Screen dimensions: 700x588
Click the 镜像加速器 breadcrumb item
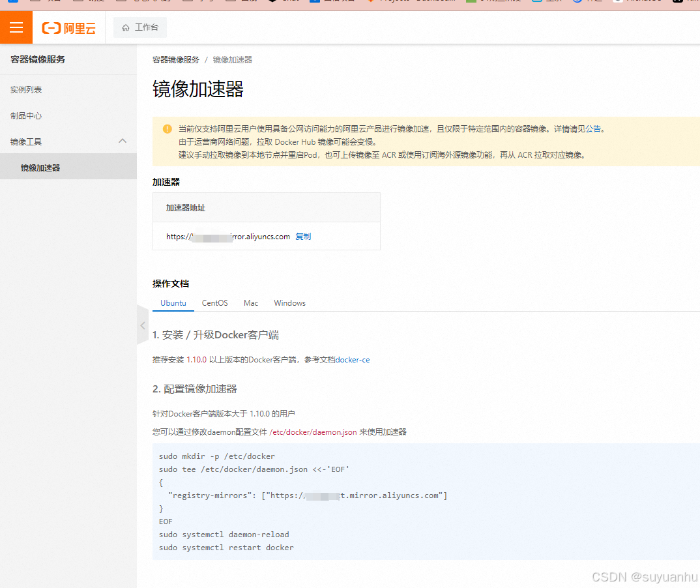(x=232, y=60)
